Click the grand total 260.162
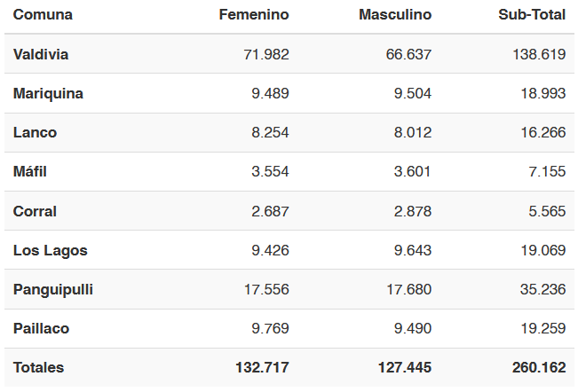The height and width of the screenshot is (392, 578). (x=539, y=367)
